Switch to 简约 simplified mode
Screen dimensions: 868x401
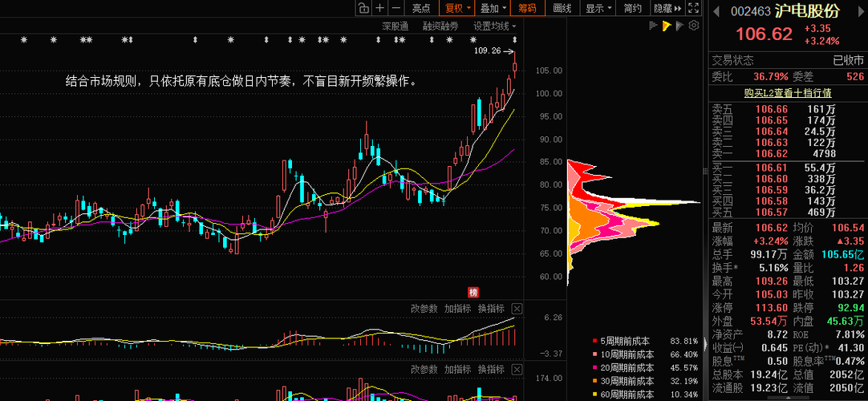tap(632, 8)
